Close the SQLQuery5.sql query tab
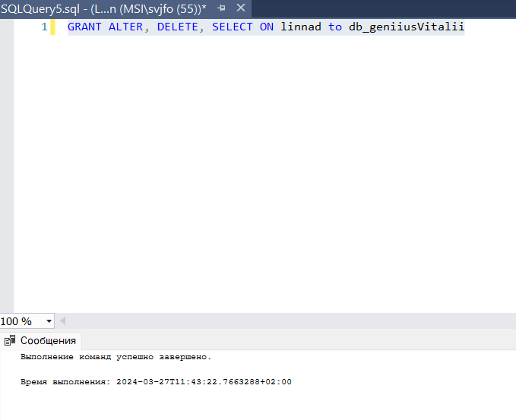 click(x=241, y=8)
